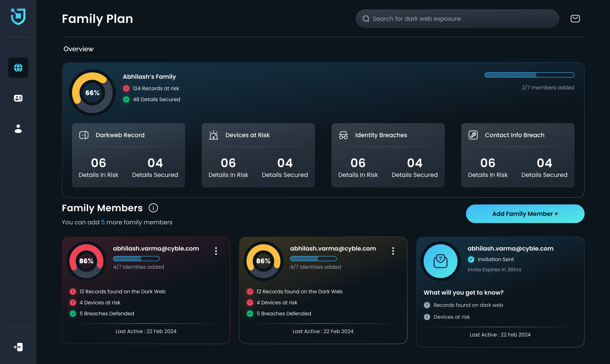
Task: Click the logout icon in sidebar
Action: [x=18, y=347]
